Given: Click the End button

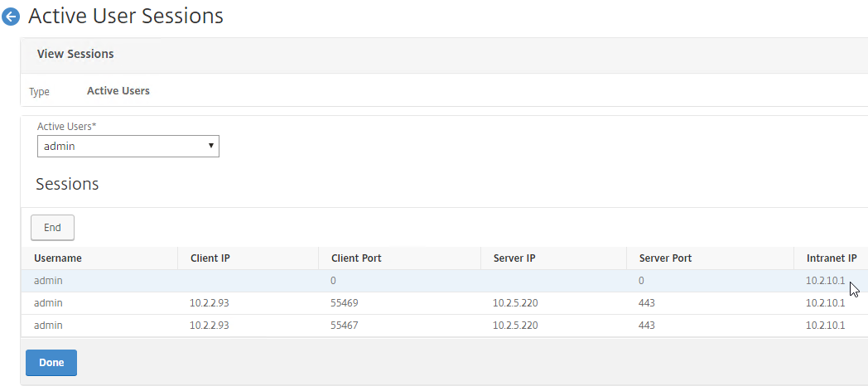Looking at the screenshot, I should pyautogui.click(x=52, y=228).
